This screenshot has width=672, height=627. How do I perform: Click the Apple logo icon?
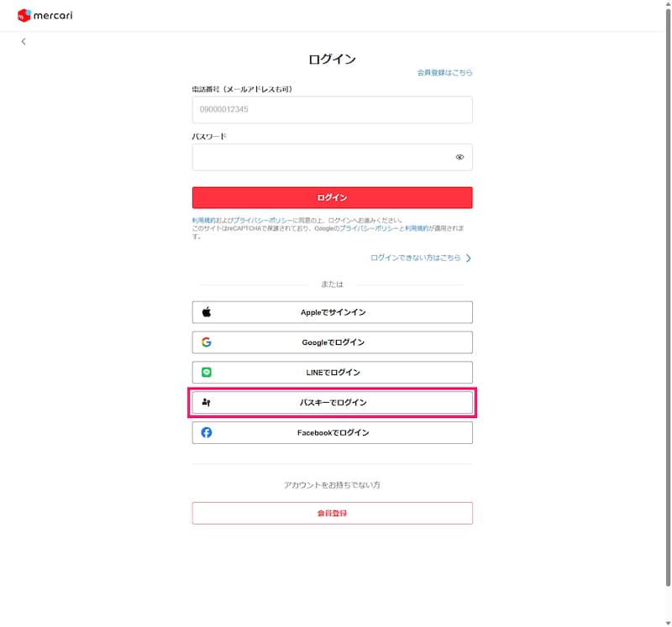[x=207, y=312]
